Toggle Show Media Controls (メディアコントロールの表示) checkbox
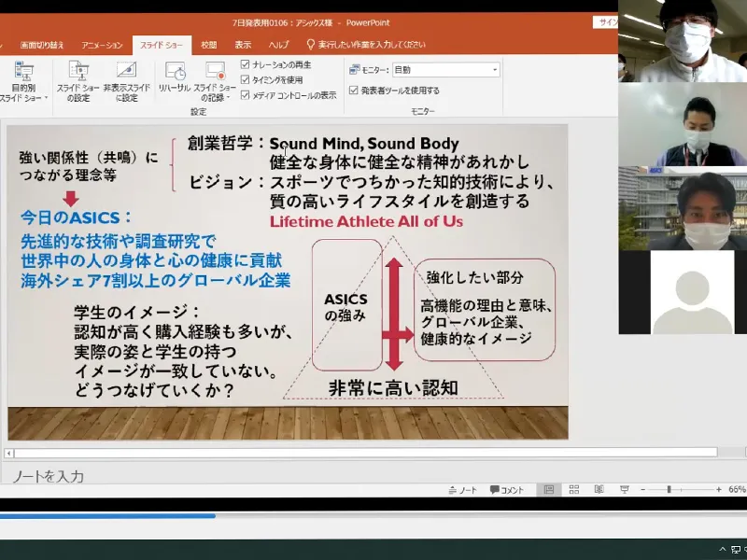Image resolution: width=747 pixels, height=560 pixels. point(245,95)
